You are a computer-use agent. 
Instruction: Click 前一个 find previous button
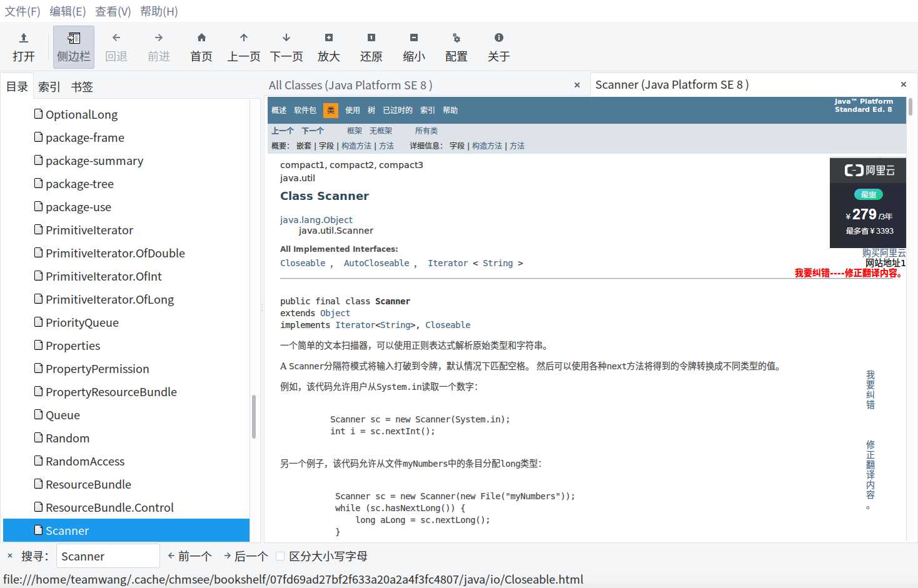[x=189, y=556]
